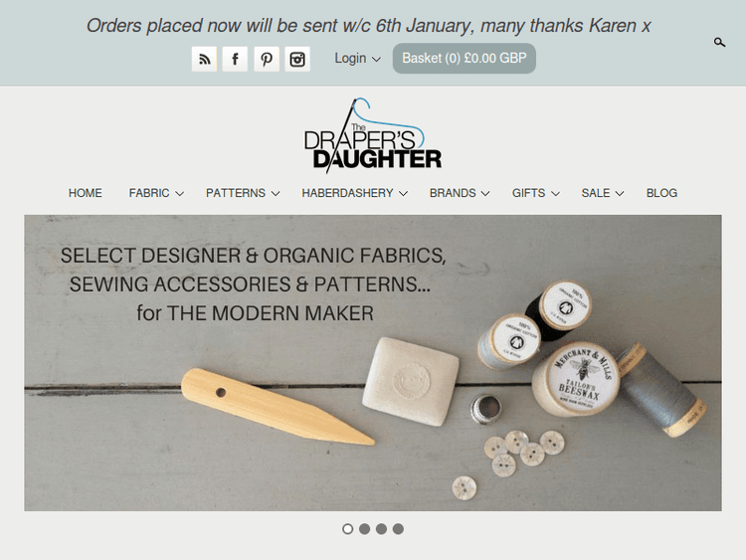
Task: Select the third slideshow dot
Action: pyautogui.click(x=381, y=528)
